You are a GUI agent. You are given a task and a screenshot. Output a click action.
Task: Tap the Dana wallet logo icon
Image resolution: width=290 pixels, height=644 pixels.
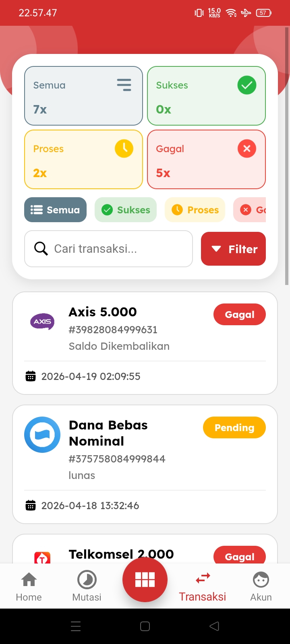click(42, 435)
